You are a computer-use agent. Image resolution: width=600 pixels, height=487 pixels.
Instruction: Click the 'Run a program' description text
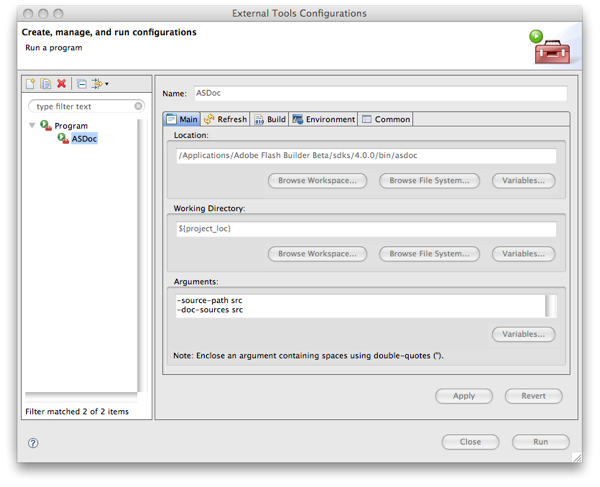(54, 48)
